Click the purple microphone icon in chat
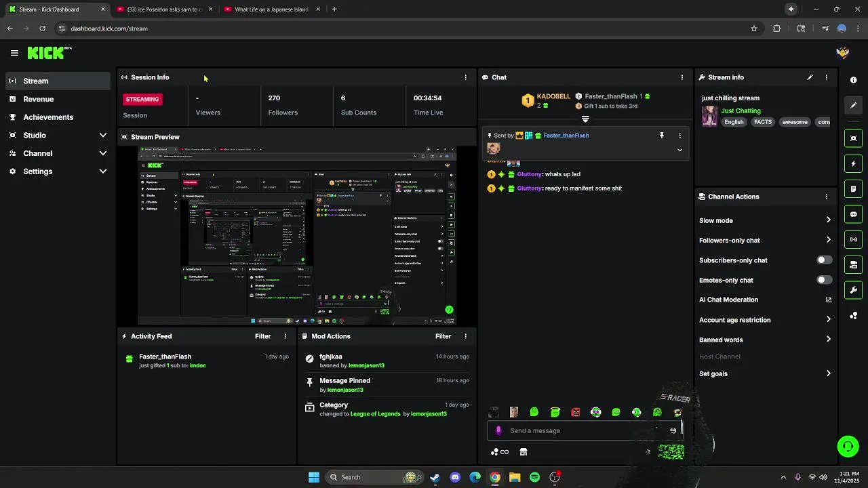 pyautogui.click(x=498, y=430)
